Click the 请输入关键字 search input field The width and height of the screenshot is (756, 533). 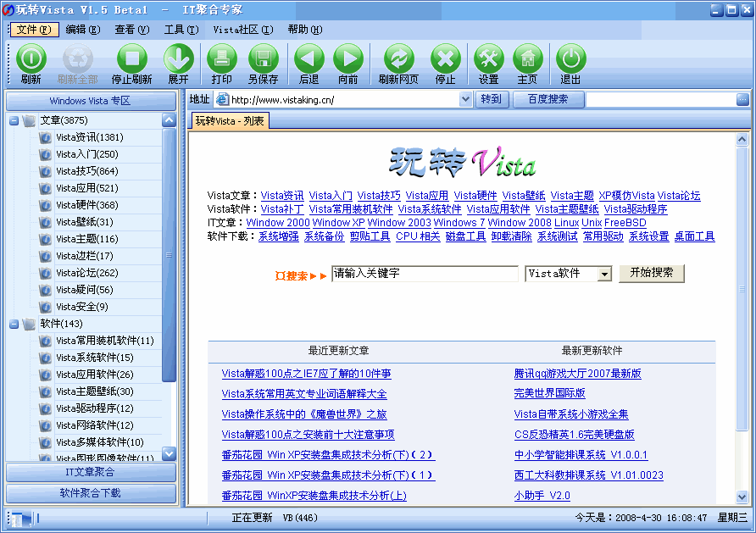(425, 274)
